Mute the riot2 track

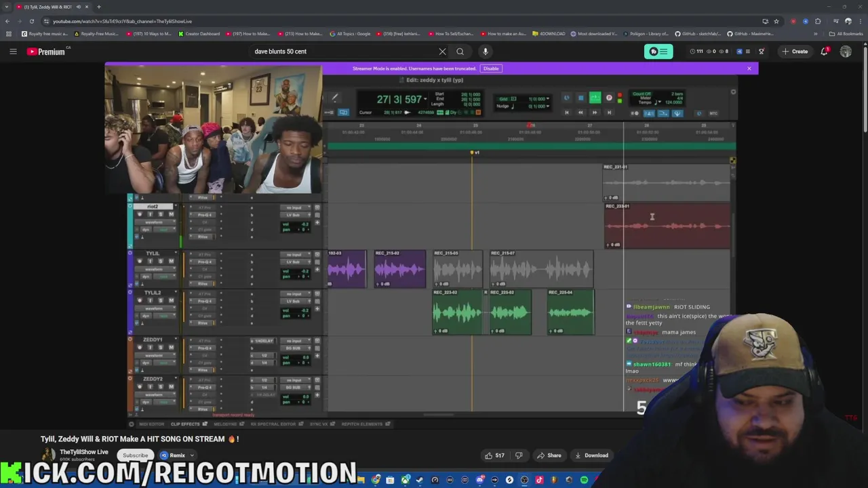click(x=171, y=214)
